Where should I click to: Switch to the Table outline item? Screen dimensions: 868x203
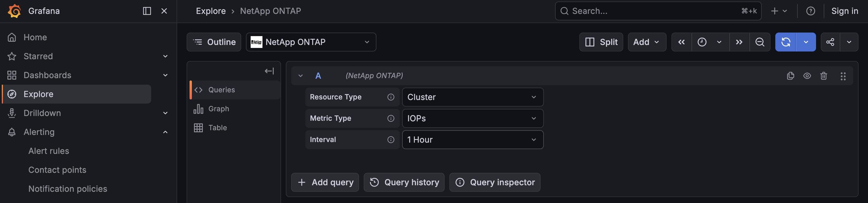217,128
